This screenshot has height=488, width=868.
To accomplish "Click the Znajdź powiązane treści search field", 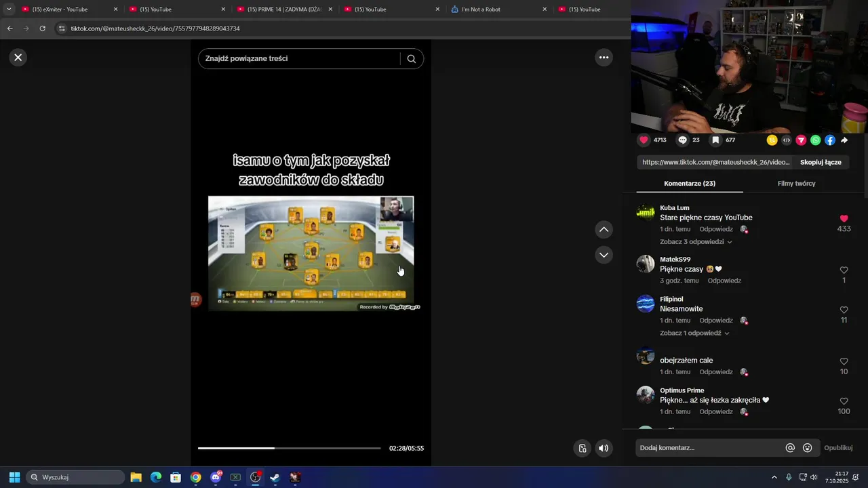I will click(x=299, y=59).
